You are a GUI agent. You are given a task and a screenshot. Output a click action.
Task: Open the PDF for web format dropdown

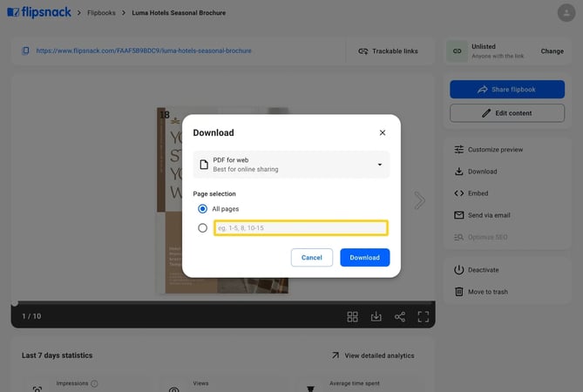[x=291, y=165]
